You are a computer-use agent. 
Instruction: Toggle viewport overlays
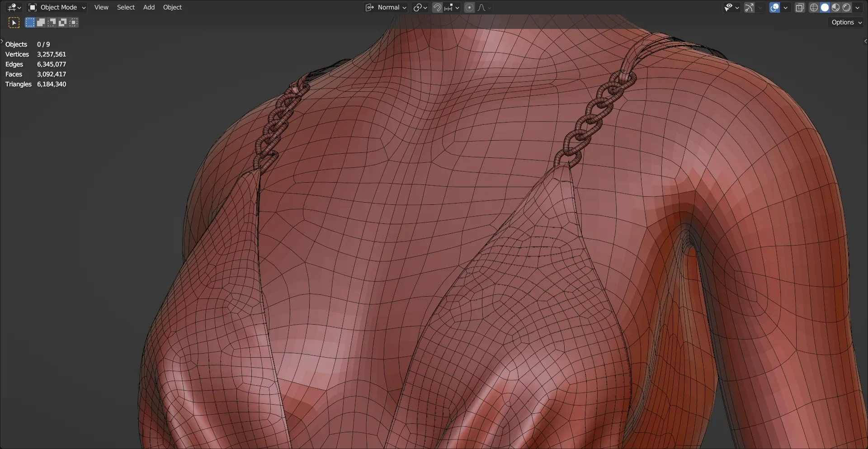774,7
